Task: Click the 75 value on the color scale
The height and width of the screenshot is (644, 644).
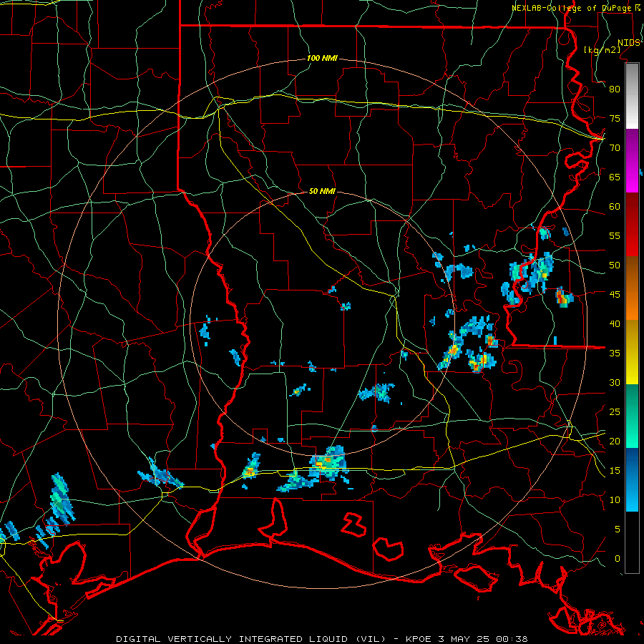Action: coord(615,118)
